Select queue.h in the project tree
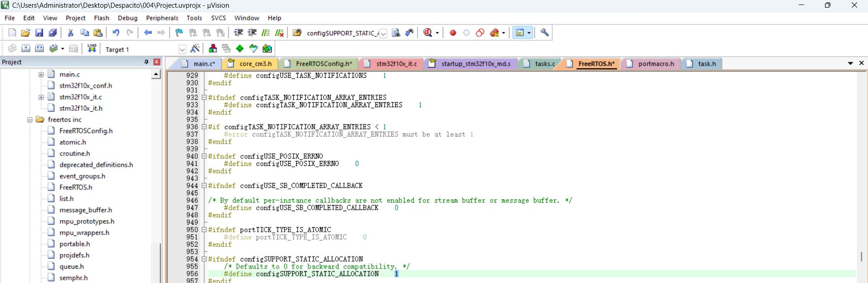This screenshot has width=868, height=283. [72, 266]
